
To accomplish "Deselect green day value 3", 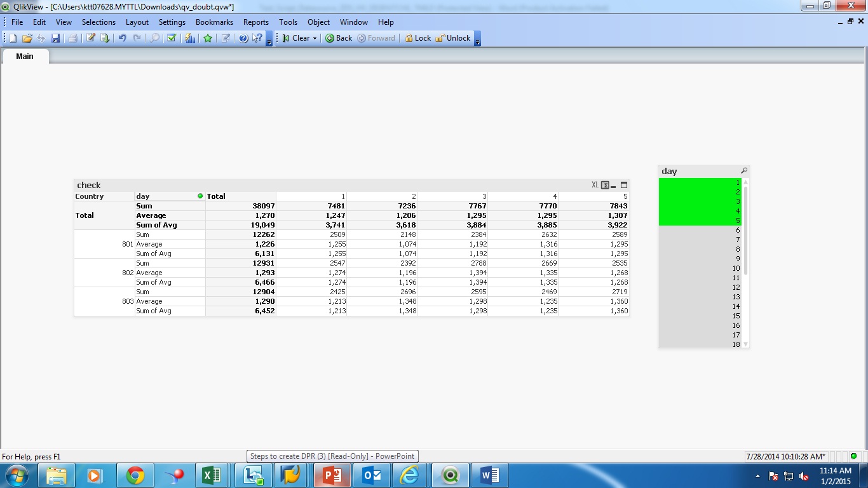I will click(x=700, y=201).
